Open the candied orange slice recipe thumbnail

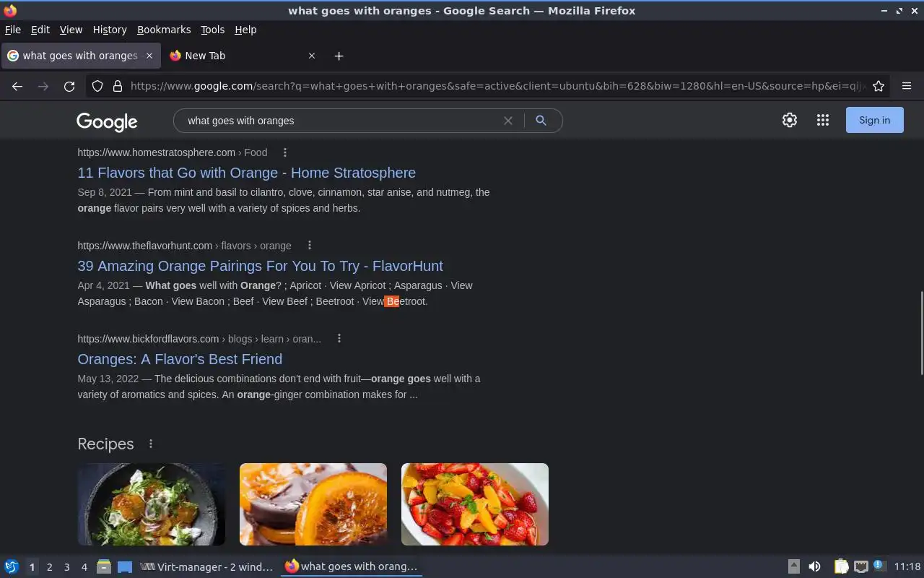313,504
